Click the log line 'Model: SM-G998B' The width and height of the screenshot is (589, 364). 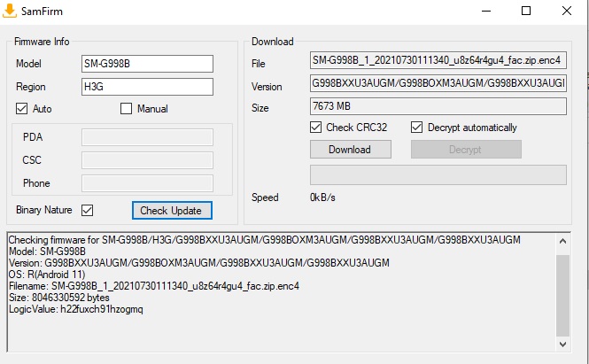(47, 252)
